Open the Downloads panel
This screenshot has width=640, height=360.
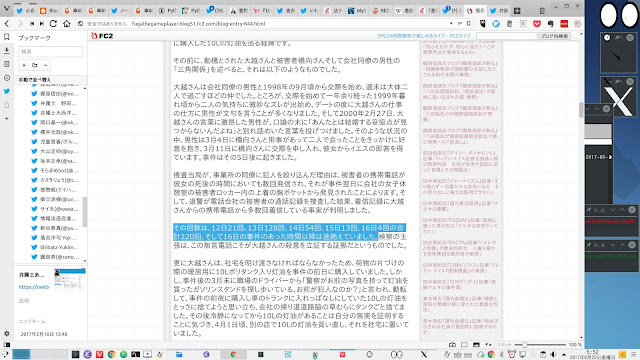[x=7, y=51]
